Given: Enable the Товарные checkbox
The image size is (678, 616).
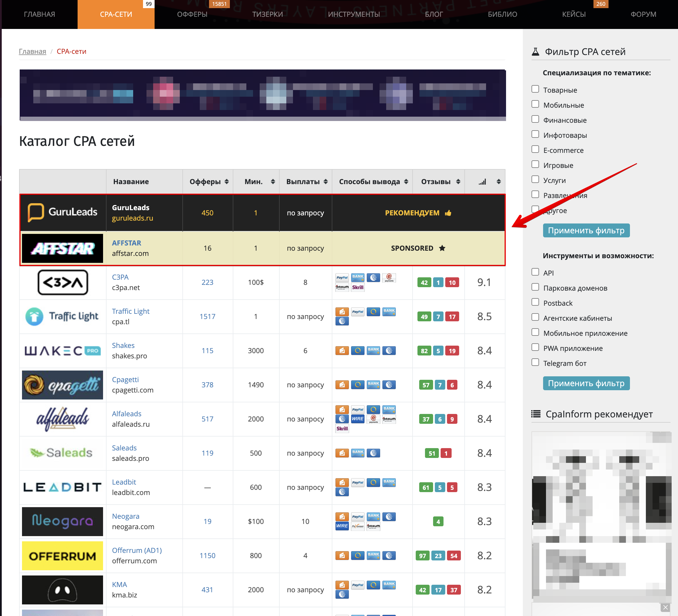Looking at the screenshot, I should [535, 89].
